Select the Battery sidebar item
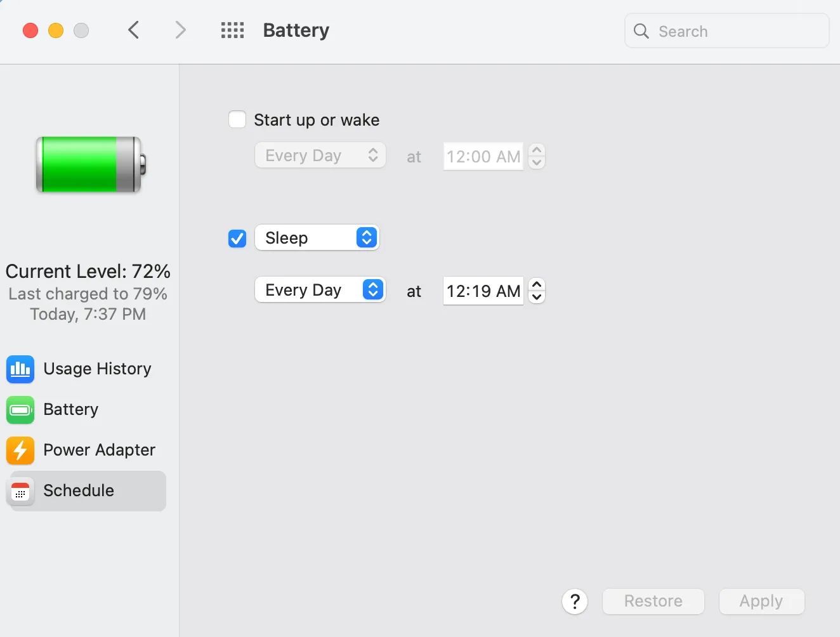This screenshot has width=840, height=637. click(70, 410)
